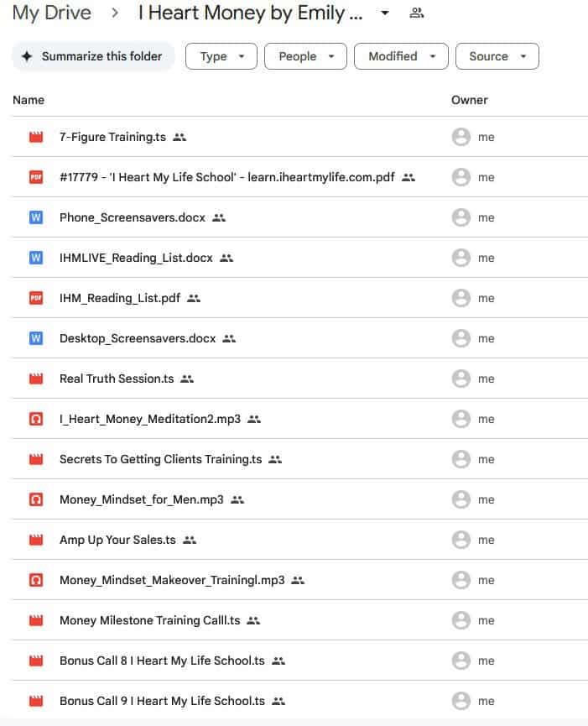The width and height of the screenshot is (588, 726).
Task: Click Word icon beside Phone_Screensavers.docx
Action: click(x=36, y=217)
